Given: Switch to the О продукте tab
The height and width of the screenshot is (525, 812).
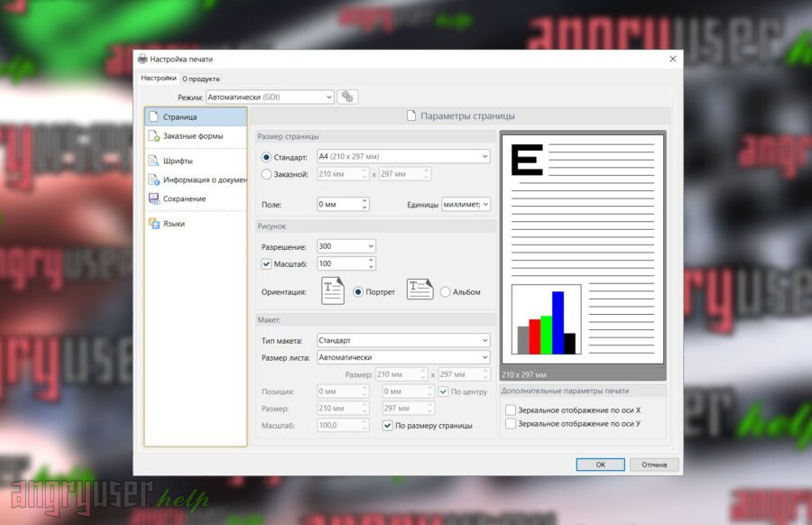Looking at the screenshot, I should [x=201, y=78].
